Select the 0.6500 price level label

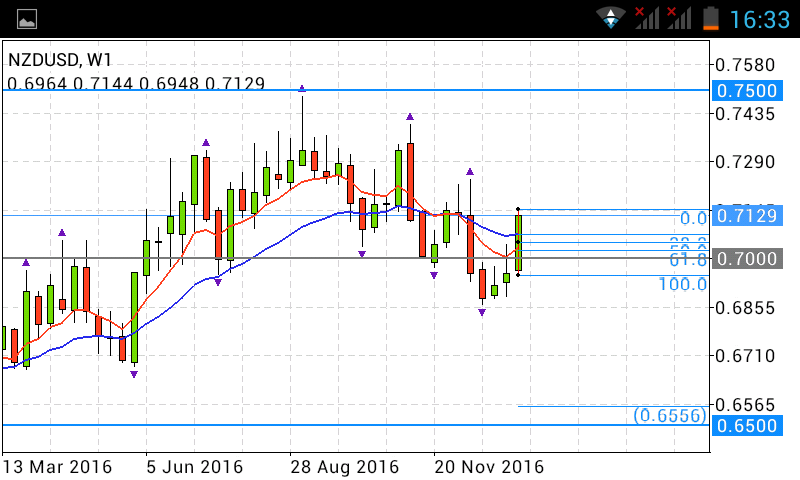746,425
